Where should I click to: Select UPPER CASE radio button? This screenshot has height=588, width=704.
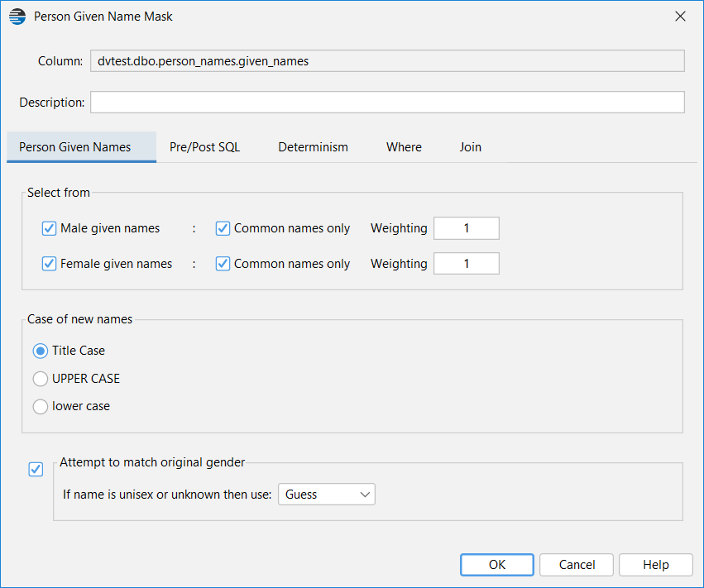(x=41, y=379)
